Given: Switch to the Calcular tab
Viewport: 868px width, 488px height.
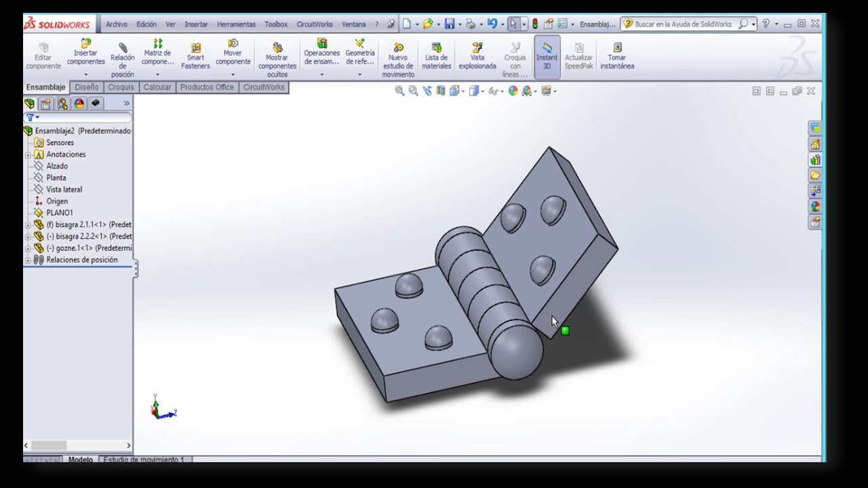Looking at the screenshot, I should [157, 87].
